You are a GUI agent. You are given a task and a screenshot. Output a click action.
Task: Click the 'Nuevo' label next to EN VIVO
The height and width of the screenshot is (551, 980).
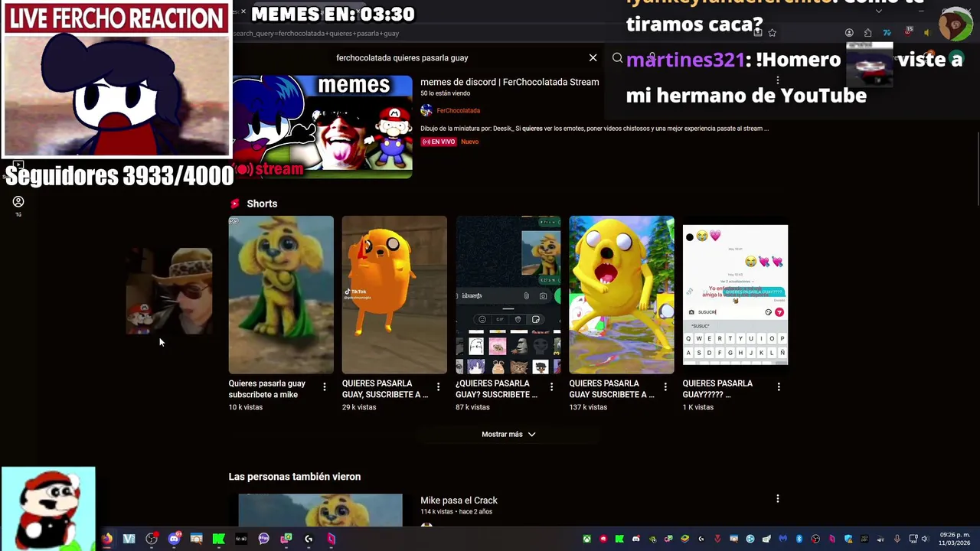point(469,142)
